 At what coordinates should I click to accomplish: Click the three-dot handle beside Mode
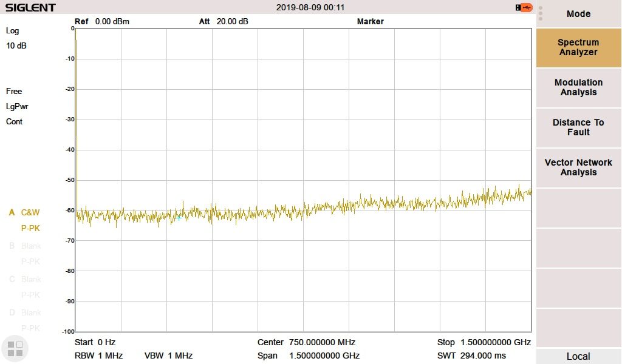(541, 13)
